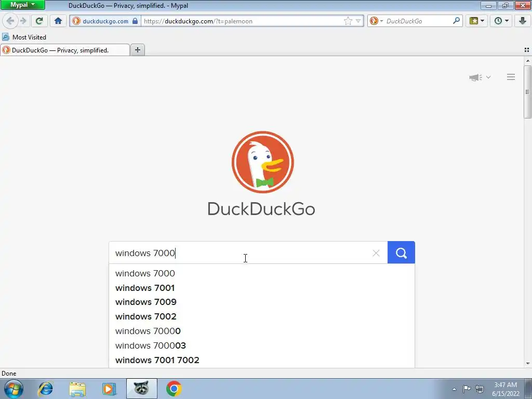Open Most Visited bookmarks folder
The image size is (532, 399).
pos(24,37)
